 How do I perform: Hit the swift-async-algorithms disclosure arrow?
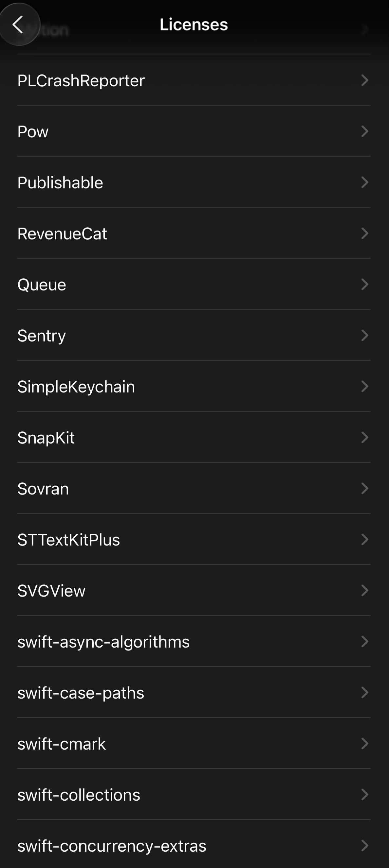coord(364,642)
